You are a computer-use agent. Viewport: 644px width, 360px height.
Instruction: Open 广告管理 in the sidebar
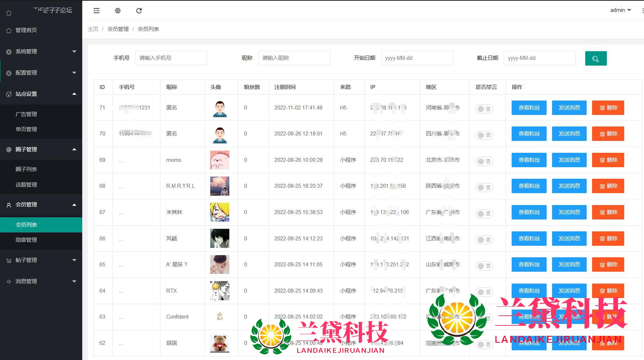coord(26,114)
